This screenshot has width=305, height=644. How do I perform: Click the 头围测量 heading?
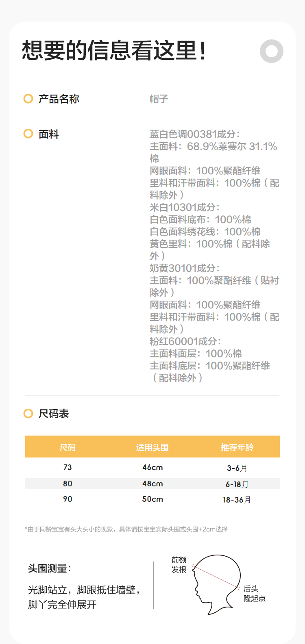point(49,568)
